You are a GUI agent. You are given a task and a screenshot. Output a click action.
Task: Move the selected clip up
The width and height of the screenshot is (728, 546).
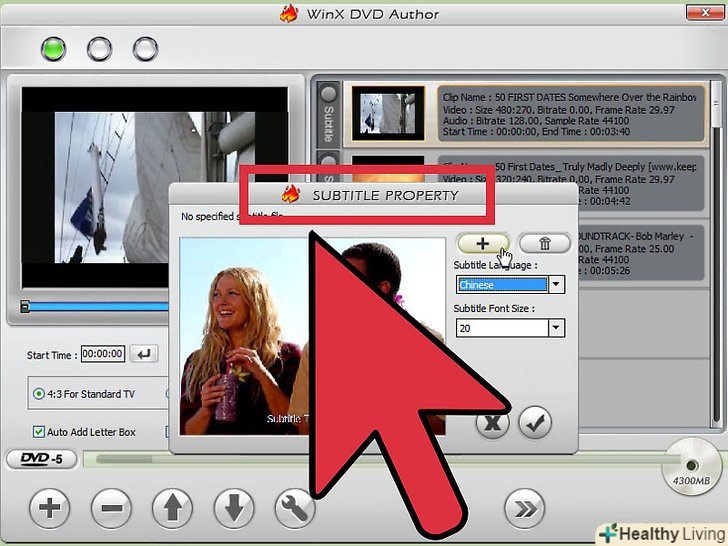(173, 508)
